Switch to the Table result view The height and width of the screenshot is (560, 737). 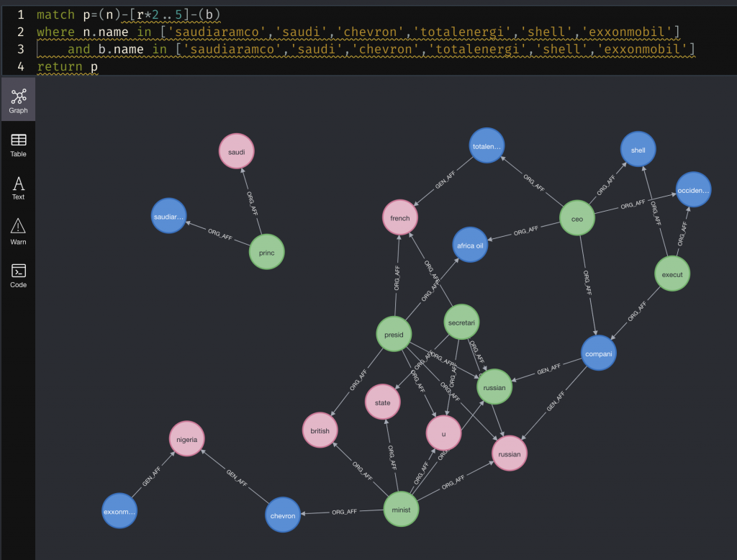click(x=18, y=145)
